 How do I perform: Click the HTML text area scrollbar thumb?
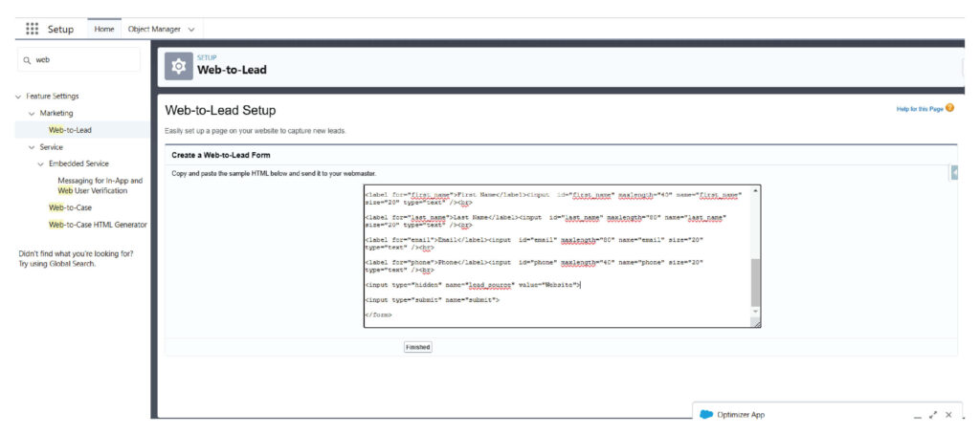(756, 281)
